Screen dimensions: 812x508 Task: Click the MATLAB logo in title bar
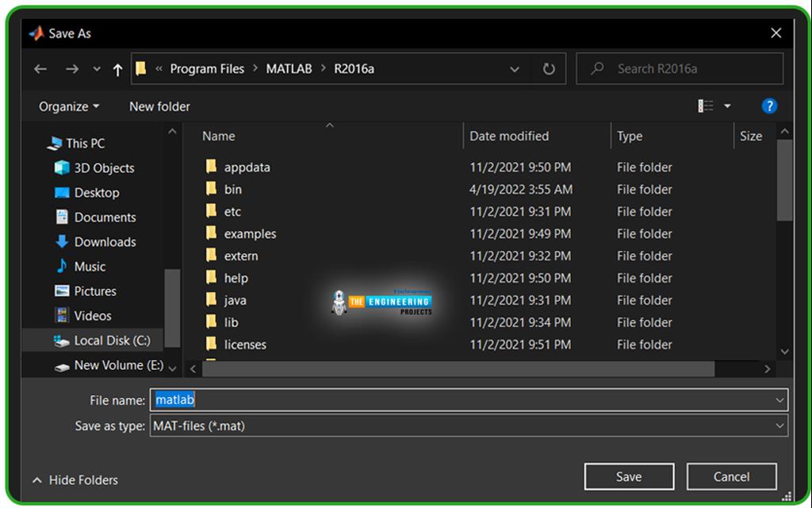36,33
